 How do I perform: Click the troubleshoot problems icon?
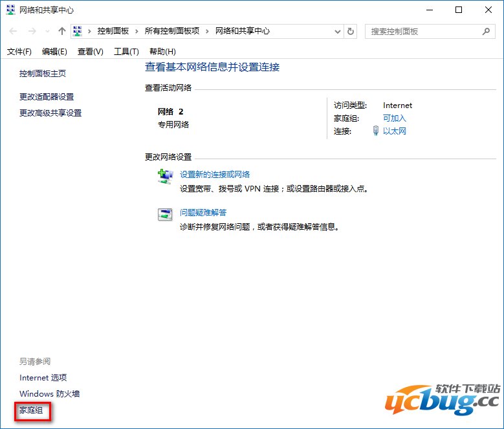(166, 214)
